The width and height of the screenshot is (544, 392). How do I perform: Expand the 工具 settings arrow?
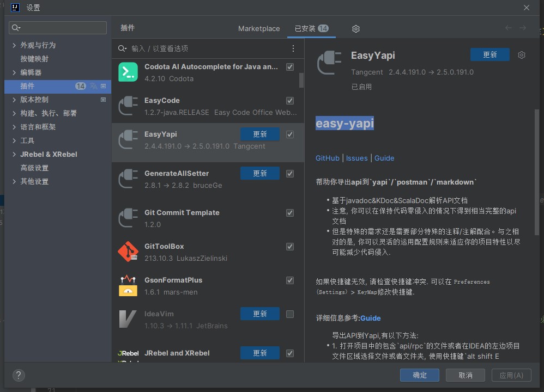point(14,140)
